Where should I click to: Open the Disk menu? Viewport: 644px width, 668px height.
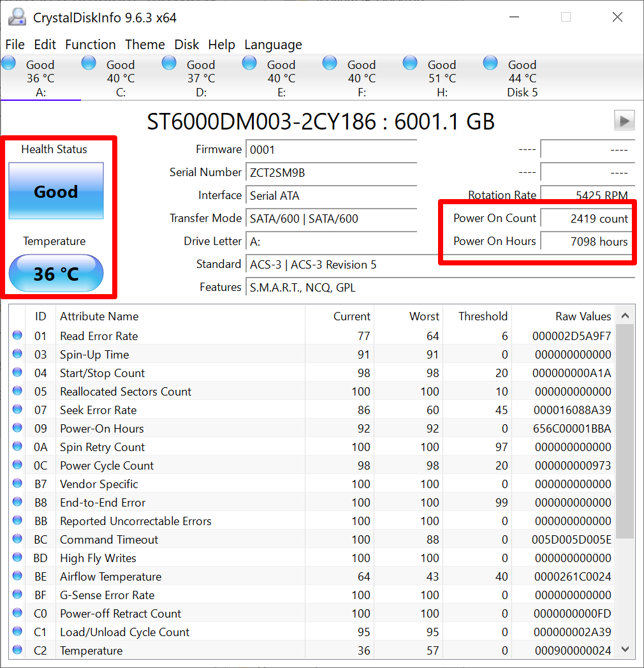tap(186, 44)
